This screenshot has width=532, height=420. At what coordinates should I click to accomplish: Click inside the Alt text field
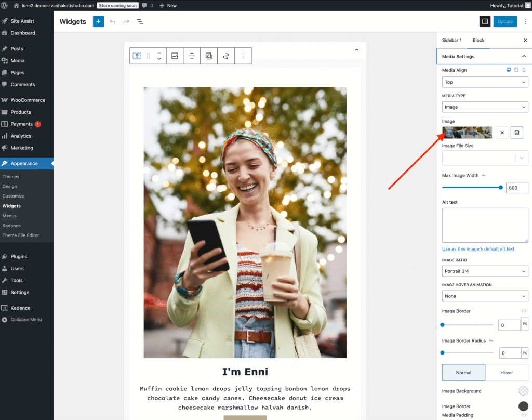485,225
